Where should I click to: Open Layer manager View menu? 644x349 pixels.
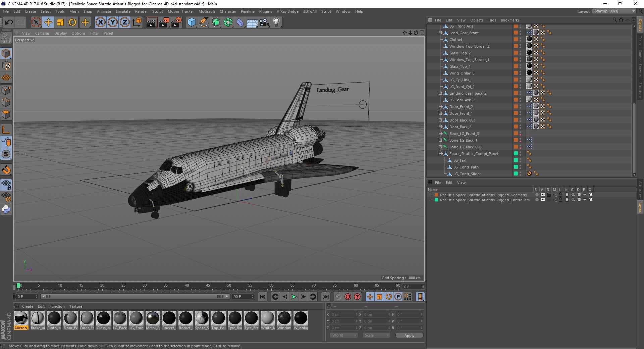point(461,183)
